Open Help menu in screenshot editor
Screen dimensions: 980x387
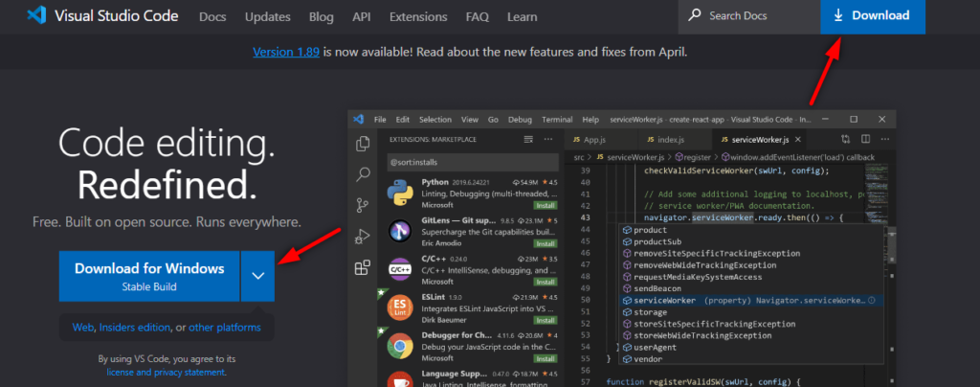(x=590, y=120)
